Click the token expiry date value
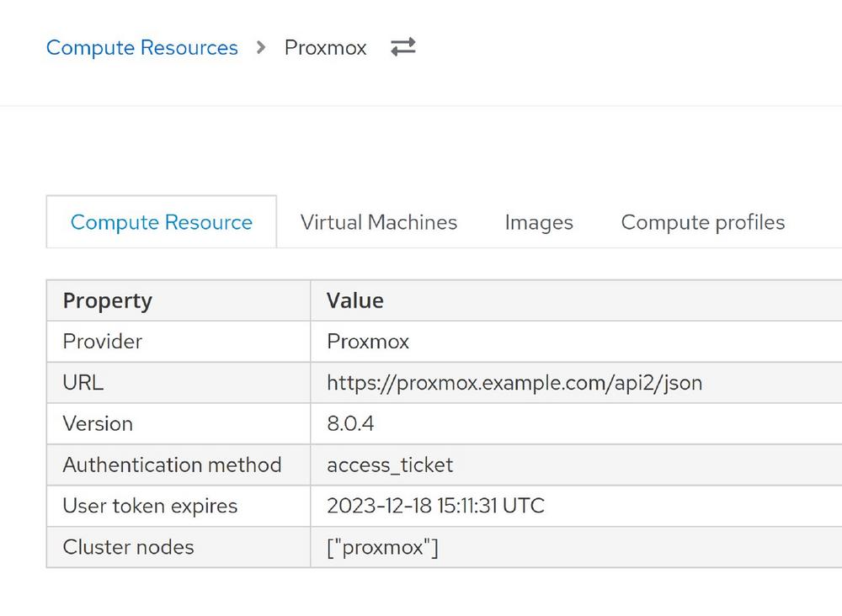The image size is (842, 616). click(434, 507)
